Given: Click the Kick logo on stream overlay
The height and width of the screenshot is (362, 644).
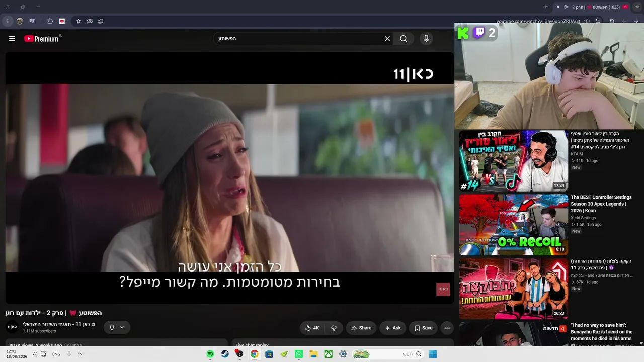Looking at the screenshot, I should point(463,33).
